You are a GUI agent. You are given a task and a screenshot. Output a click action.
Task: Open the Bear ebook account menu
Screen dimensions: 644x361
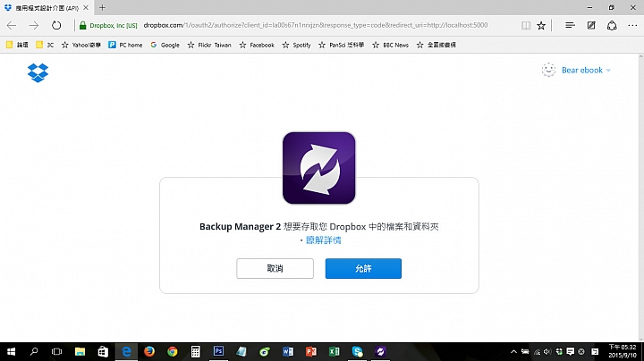(x=586, y=71)
